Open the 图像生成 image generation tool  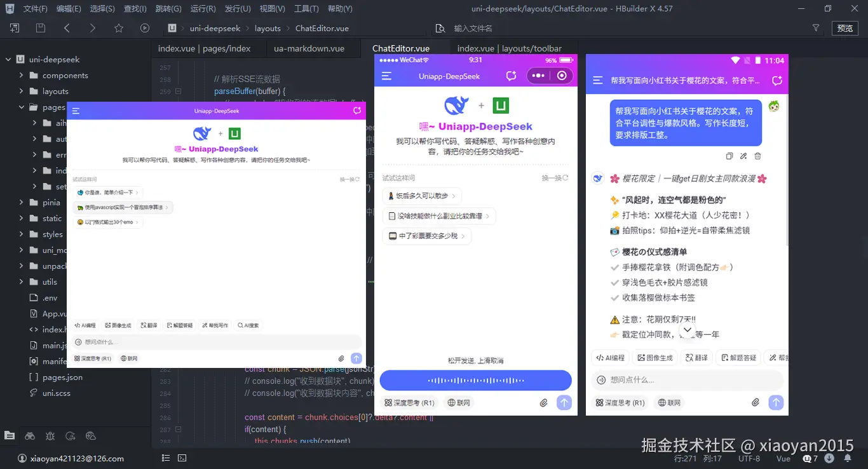(118, 325)
